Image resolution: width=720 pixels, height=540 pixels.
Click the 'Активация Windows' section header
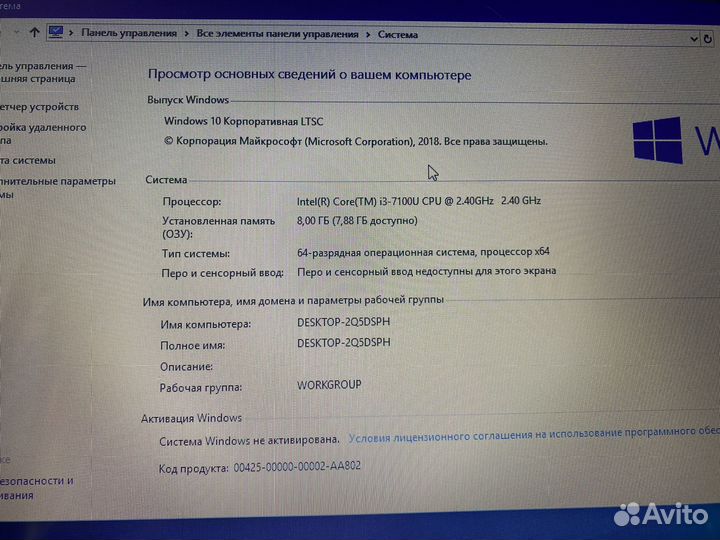(191, 418)
